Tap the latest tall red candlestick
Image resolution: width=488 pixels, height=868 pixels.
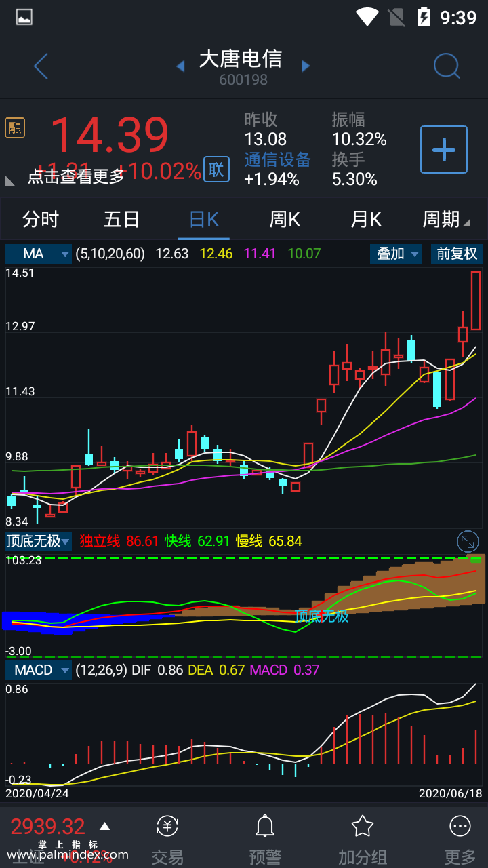pyautogui.click(x=476, y=300)
